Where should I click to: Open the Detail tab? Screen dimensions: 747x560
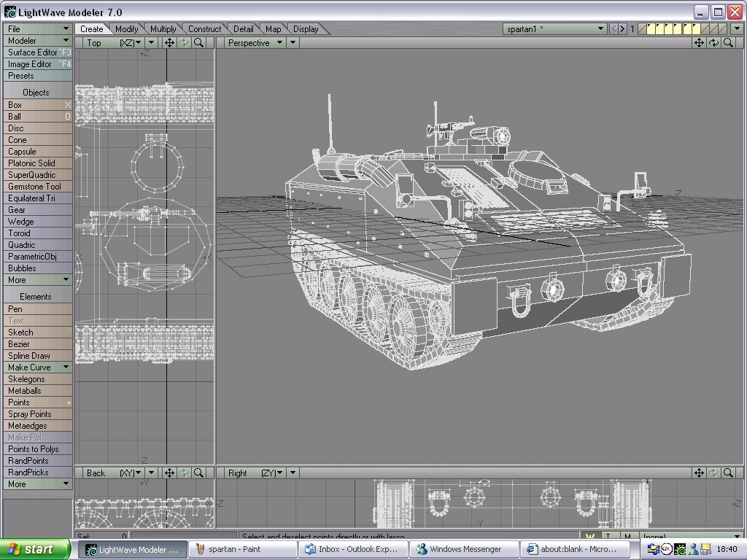(243, 28)
